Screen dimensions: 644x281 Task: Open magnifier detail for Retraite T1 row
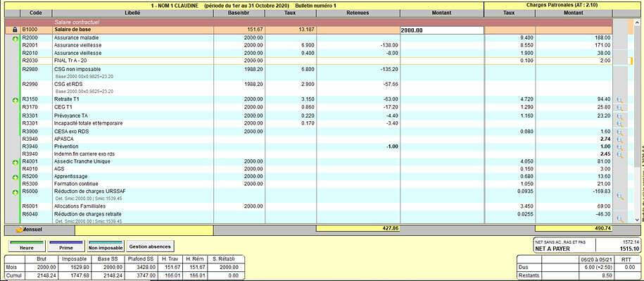(619, 100)
